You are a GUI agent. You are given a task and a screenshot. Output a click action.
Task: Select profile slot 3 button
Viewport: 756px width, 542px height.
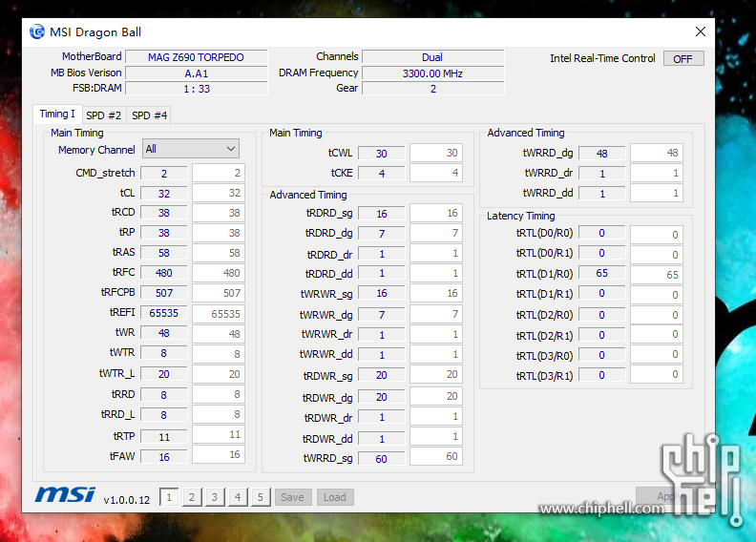215,497
